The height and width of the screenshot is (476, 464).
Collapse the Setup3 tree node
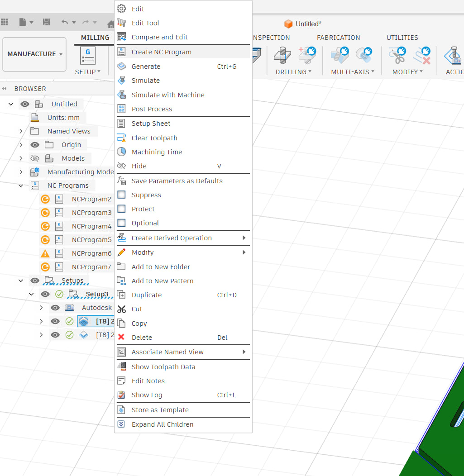31,294
